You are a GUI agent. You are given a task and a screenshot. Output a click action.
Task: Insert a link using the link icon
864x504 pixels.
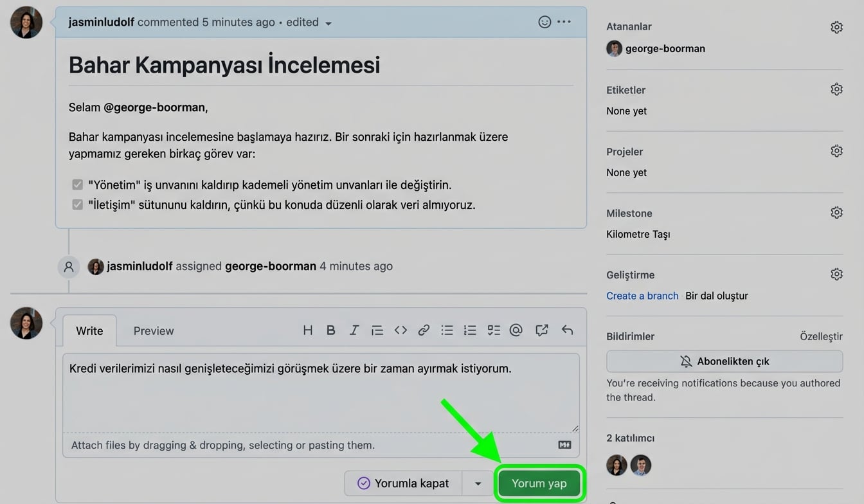[x=424, y=330]
